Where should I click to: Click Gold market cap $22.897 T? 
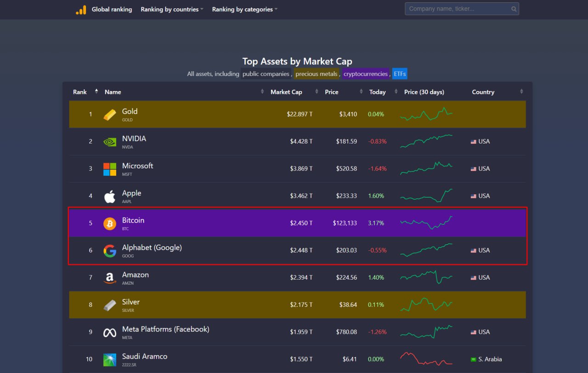click(x=300, y=114)
